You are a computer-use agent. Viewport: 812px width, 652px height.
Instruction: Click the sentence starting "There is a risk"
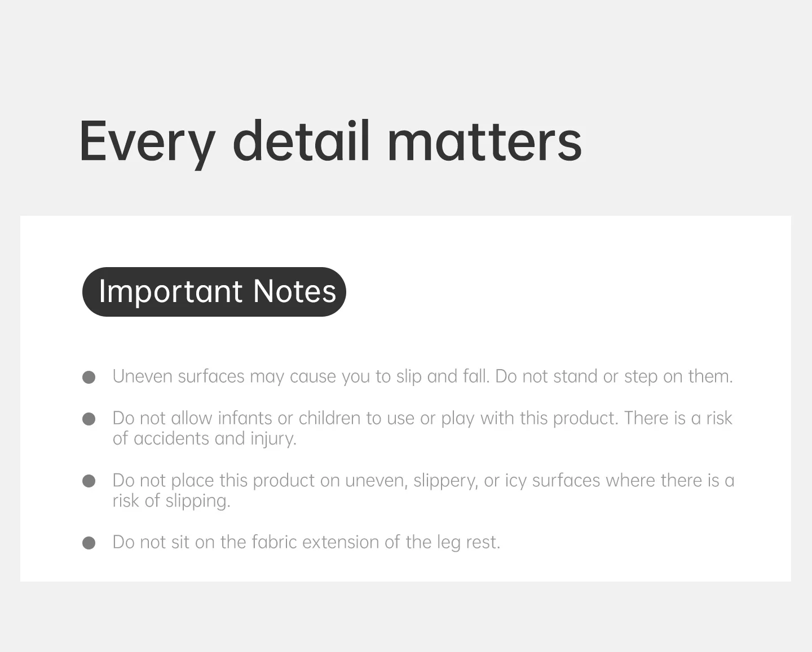tap(678, 418)
